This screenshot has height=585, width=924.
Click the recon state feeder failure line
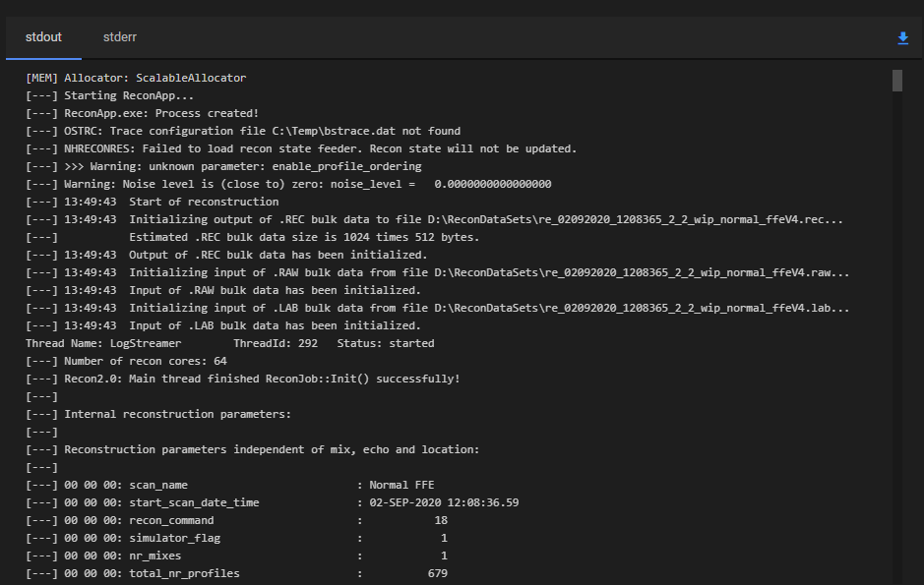click(301, 148)
